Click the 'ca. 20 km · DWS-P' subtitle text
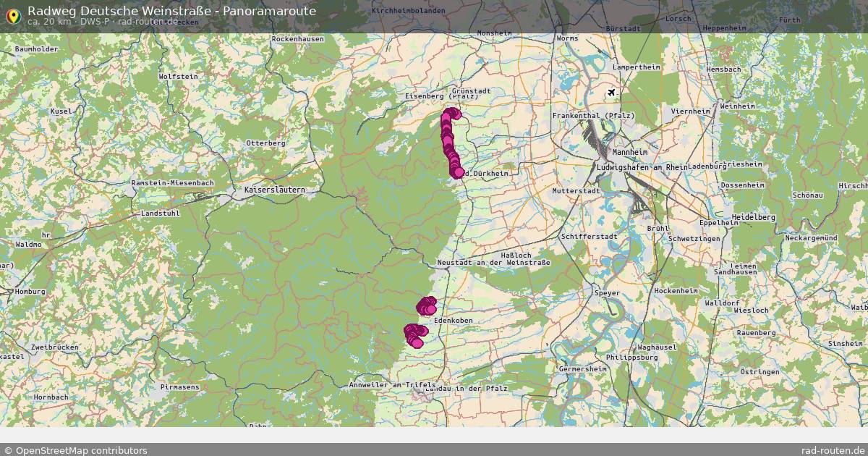Image resolution: width=868 pixels, height=456 pixels. tap(69, 22)
